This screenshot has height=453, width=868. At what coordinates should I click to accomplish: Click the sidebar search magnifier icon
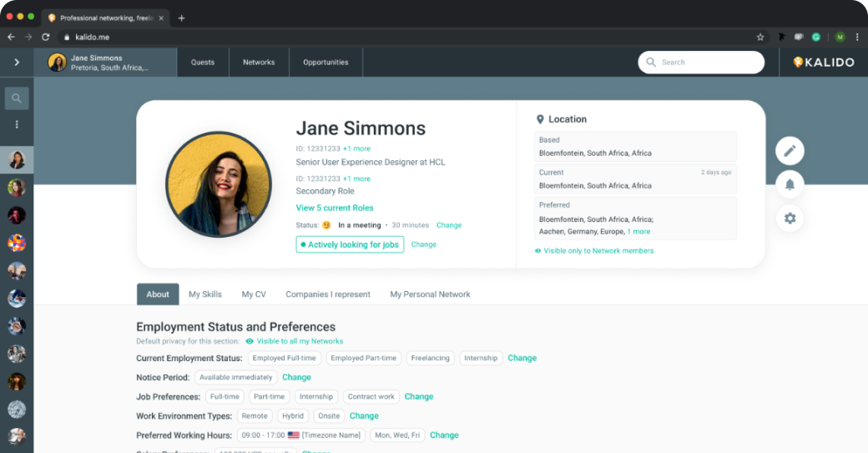click(x=17, y=98)
